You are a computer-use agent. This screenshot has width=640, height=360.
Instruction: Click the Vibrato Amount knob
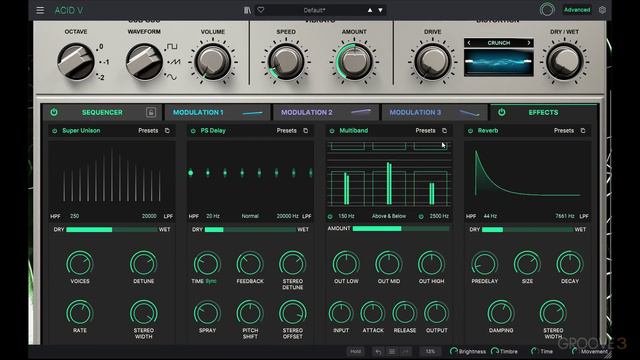tap(354, 62)
